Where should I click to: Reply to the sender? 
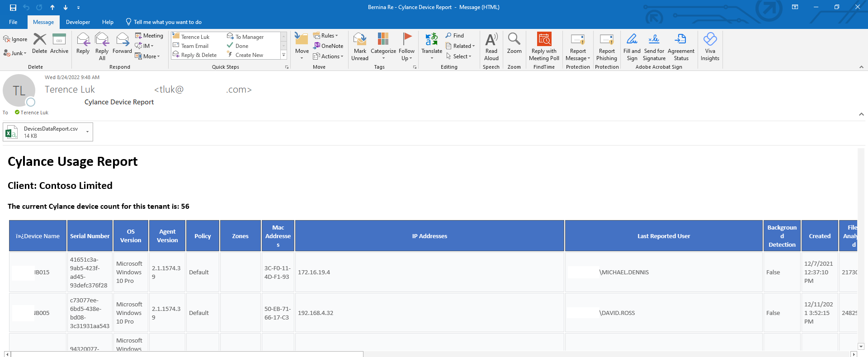point(83,43)
